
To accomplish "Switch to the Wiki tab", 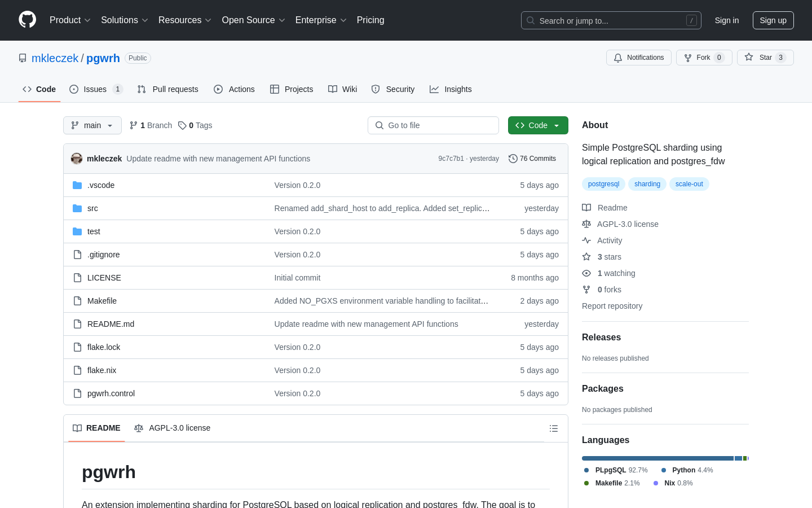I will click(343, 89).
